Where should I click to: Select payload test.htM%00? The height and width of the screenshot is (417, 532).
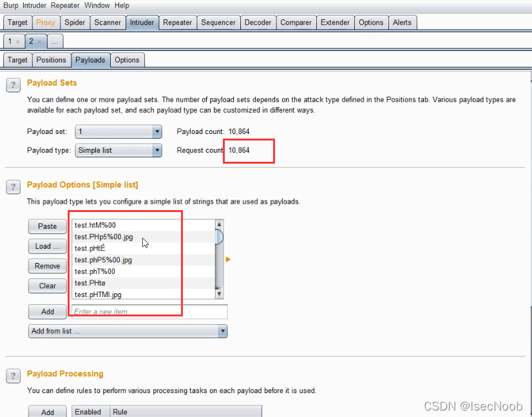pos(144,225)
